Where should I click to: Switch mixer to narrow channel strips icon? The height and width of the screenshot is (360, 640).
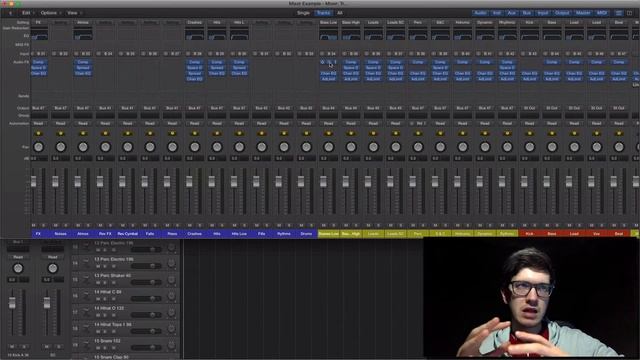[x=619, y=13]
